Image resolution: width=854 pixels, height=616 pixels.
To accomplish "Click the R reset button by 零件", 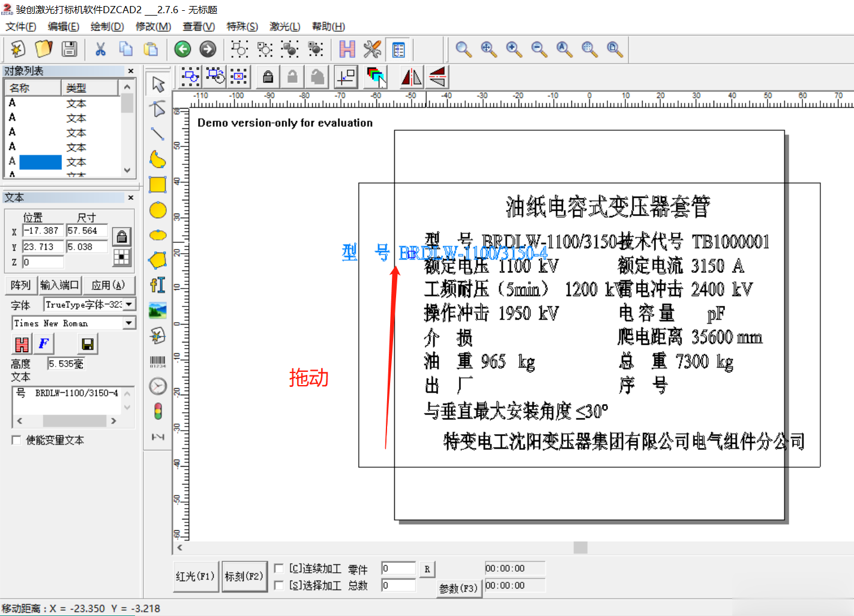I will coord(427,569).
